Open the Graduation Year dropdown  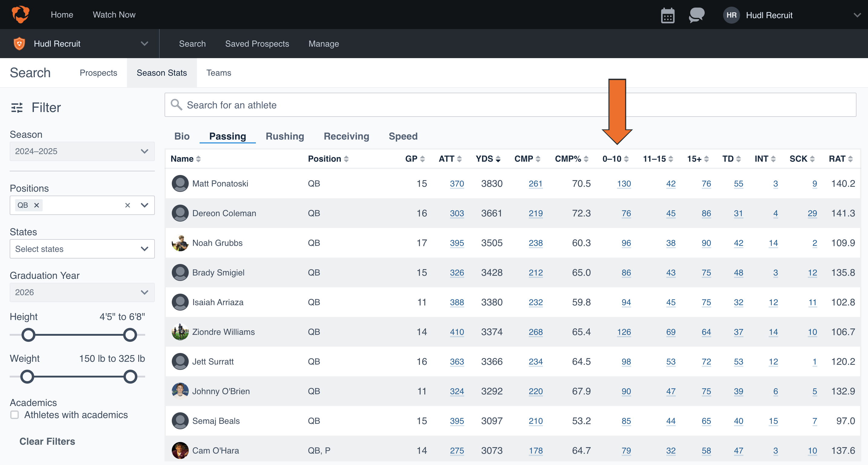[x=82, y=292]
